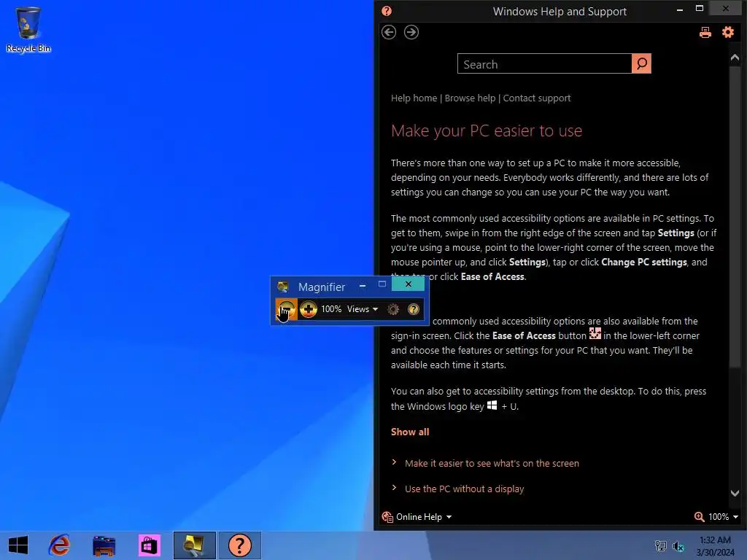This screenshot has height=560, width=747.
Task: Click the network tray icon
Action: tap(661, 545)
